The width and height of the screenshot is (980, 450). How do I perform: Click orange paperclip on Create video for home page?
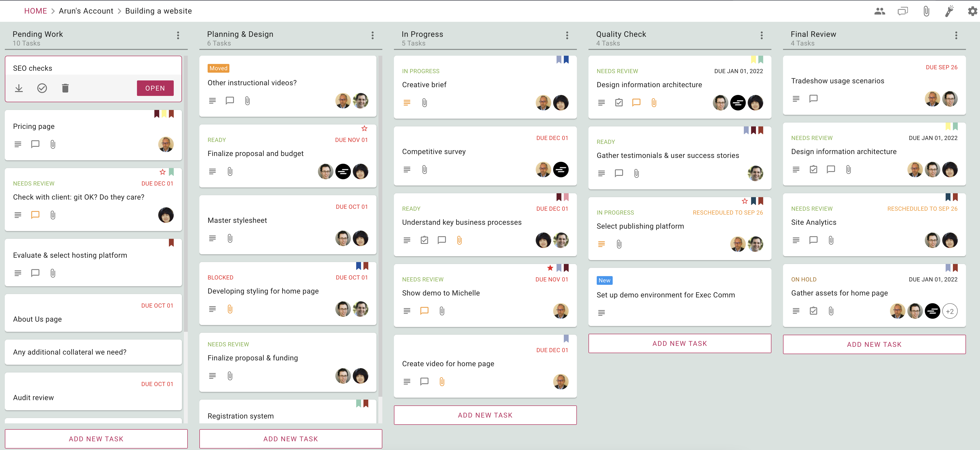(442, 382)
